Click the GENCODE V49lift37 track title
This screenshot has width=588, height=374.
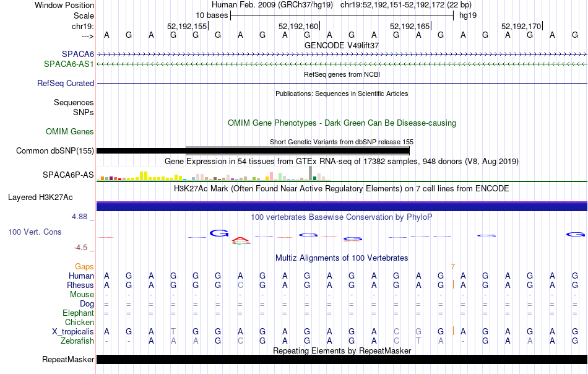coord(342,45)
